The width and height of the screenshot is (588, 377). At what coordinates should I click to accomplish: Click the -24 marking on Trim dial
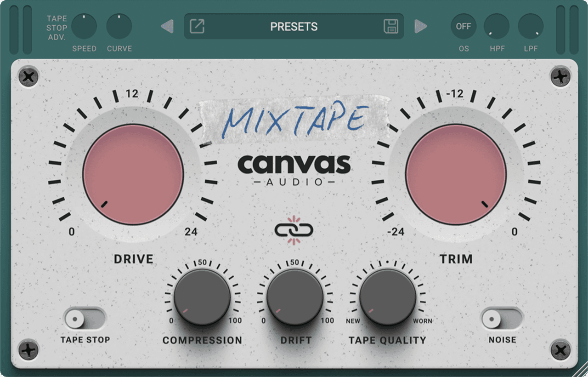[x=396, y=232]
